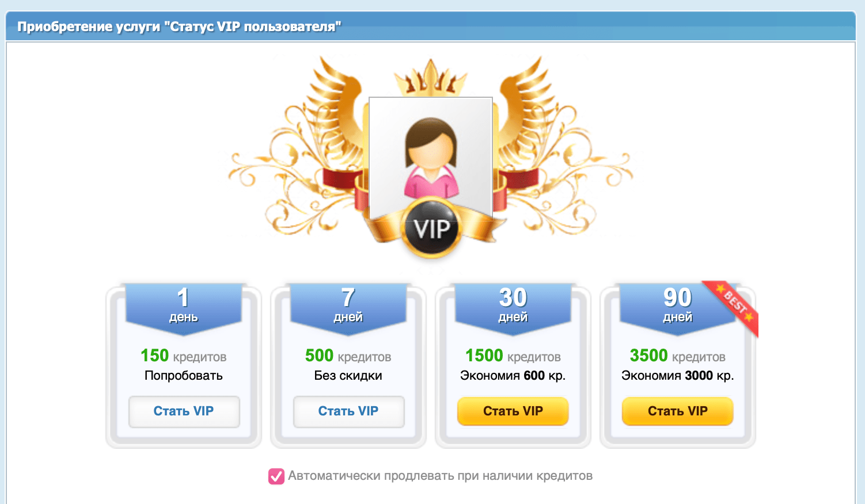The height and width of the screenshot is (504, 865).
Task: Click the Автоматически продлевать label text
Action: [x=440, y=476]
